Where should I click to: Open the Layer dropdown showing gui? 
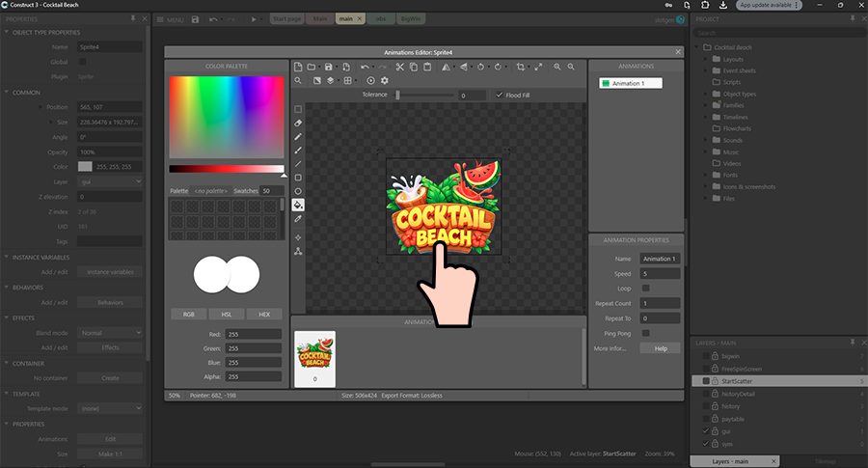tap(110, 181)
